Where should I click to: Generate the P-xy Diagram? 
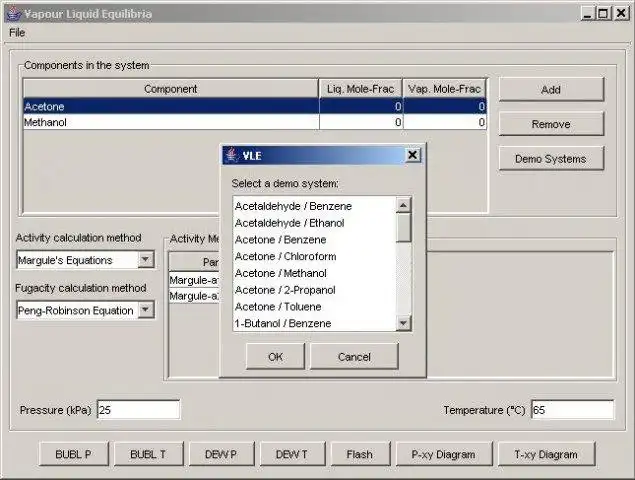(x=443, y=454)
